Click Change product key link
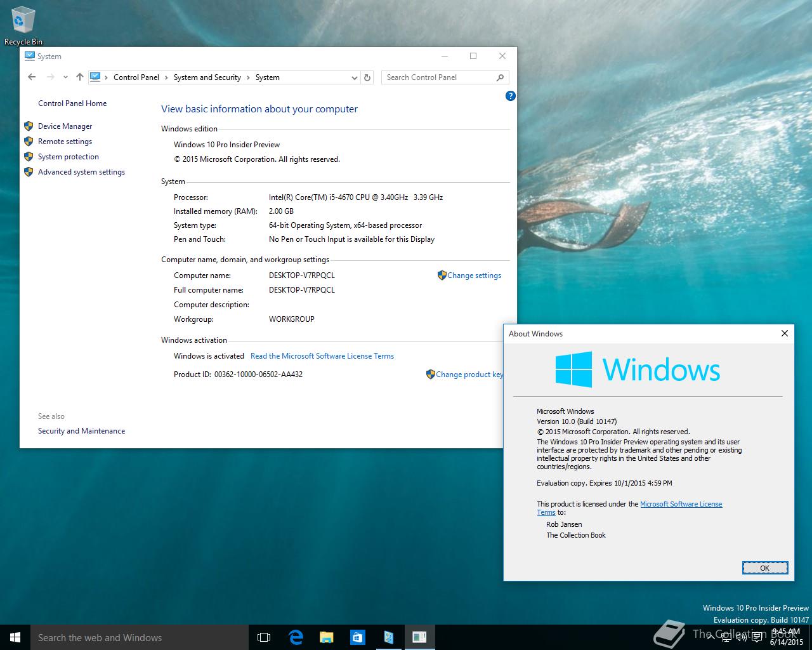The image size is (812, 650). tap(469, 375)
